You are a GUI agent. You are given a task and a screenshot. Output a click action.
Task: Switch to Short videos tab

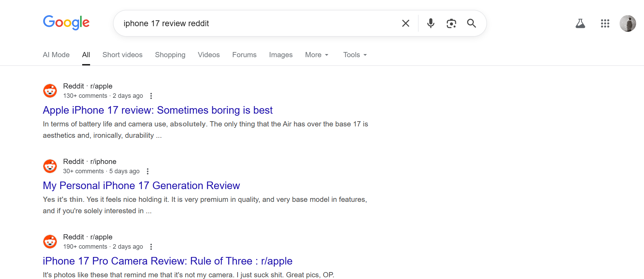[122, 55]
